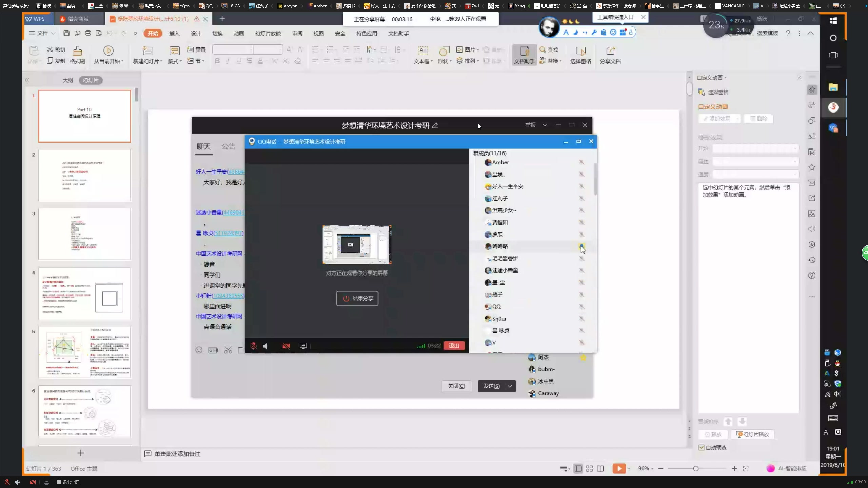This screenshot has height=488, width=868.
Task: Expand the Send (发送) button dropdown arrow
Action: 510,386
